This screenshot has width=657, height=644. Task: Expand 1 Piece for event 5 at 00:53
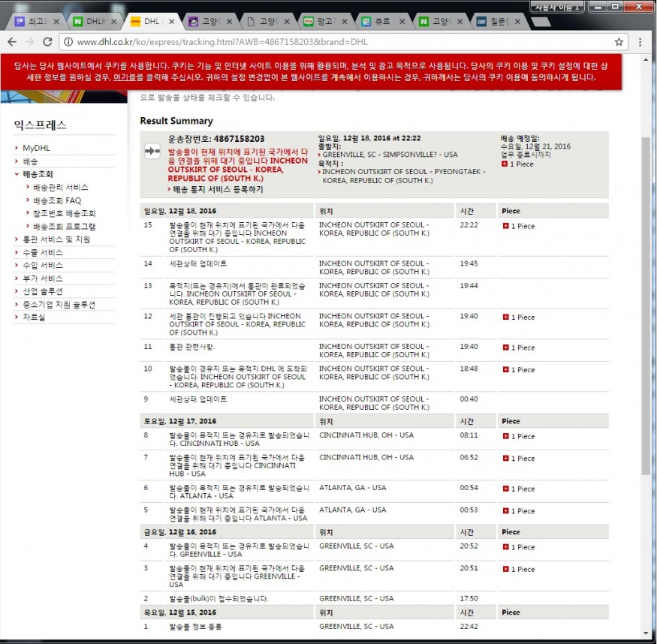coord(506,511)
